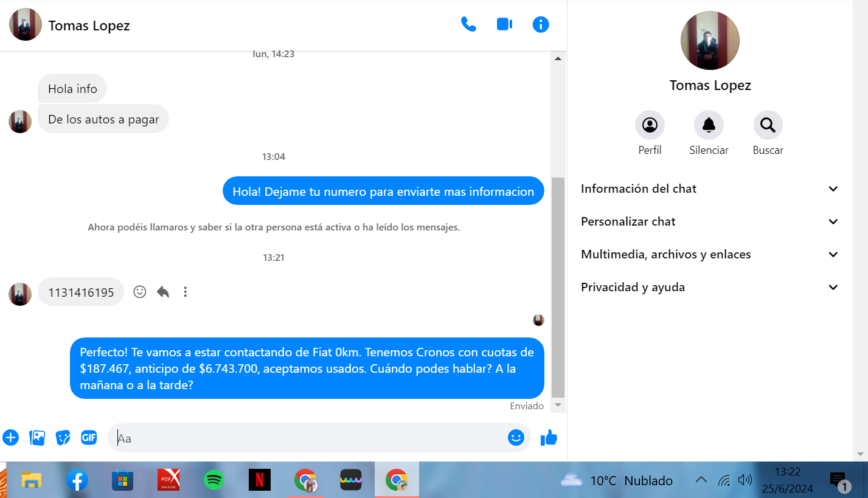Open the sticker picker
The height and width of the screenshot is (498, 868).
[63, 437]
